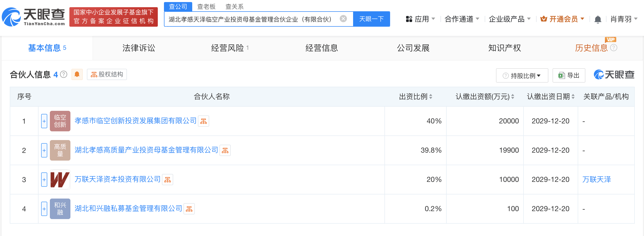Clear the search box with the X icon
This screenshot has width=644, height=236.
(x=343, y=19)
